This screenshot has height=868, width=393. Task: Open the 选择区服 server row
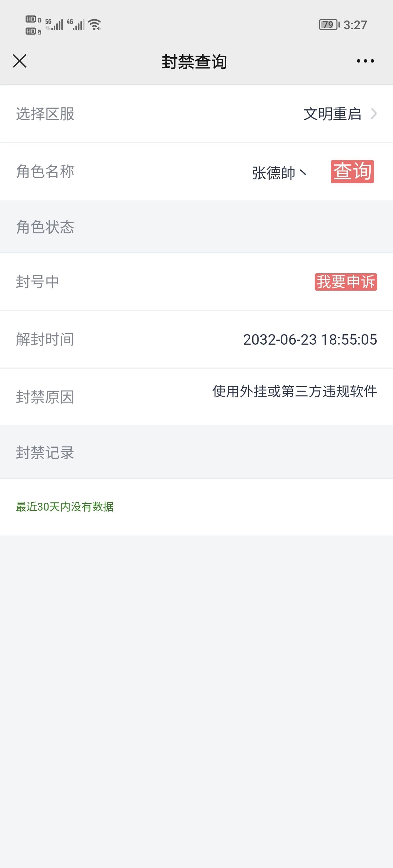[x=196, y=114]
